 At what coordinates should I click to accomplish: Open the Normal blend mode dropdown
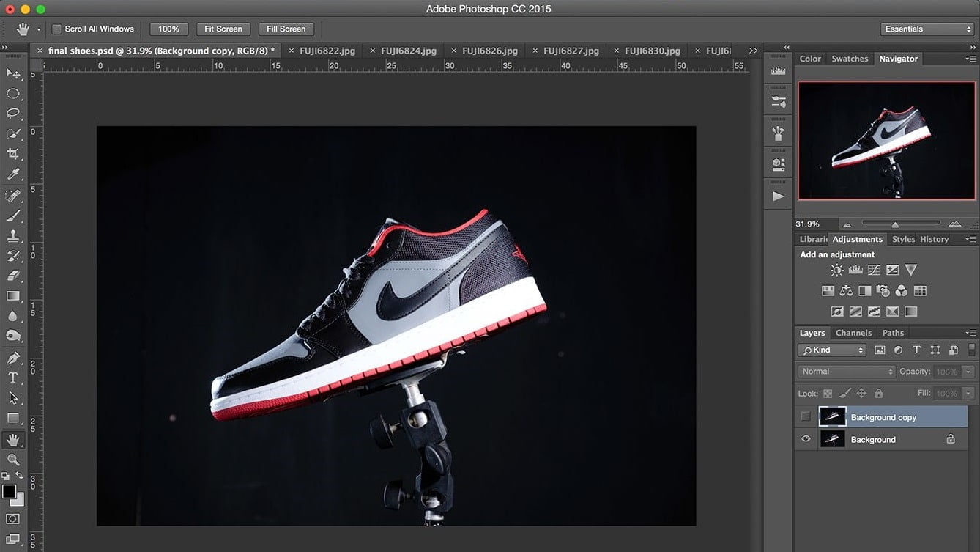pyautogui.click(x=846, y=372)
